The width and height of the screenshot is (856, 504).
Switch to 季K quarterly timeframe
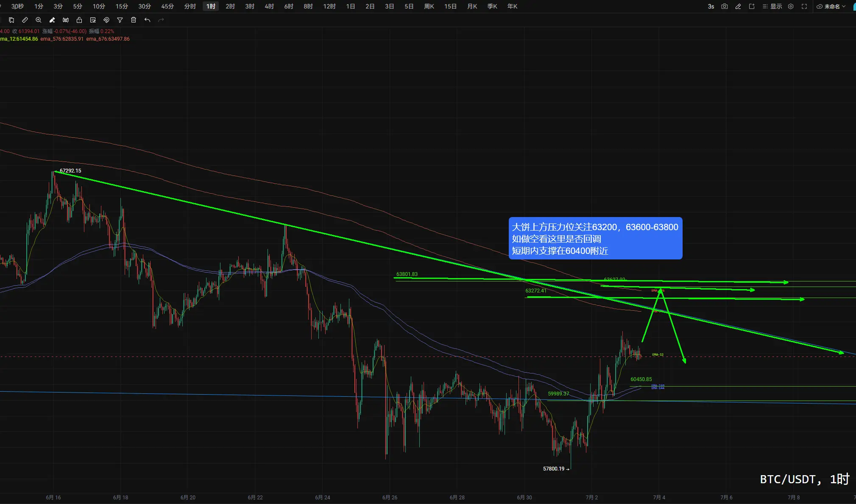click(x=493, y=6)
